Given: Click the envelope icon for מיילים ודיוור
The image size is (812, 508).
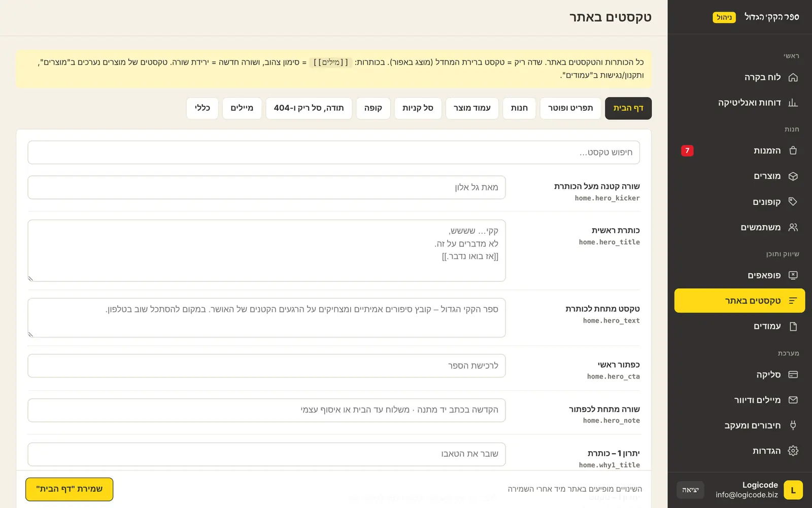Looking at the screenshot, I should pyautogui.click(x=793, y=400).
